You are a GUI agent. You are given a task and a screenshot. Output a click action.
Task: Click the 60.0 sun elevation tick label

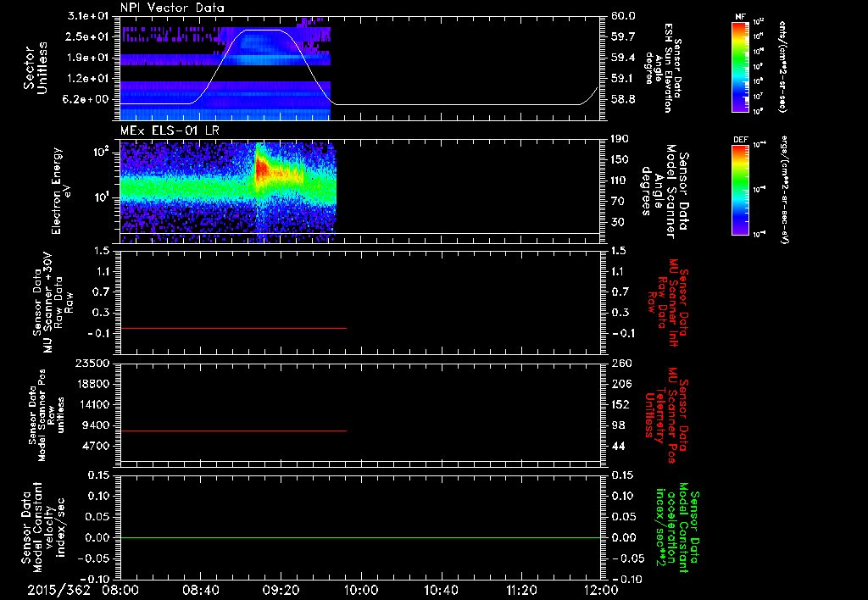623,16
